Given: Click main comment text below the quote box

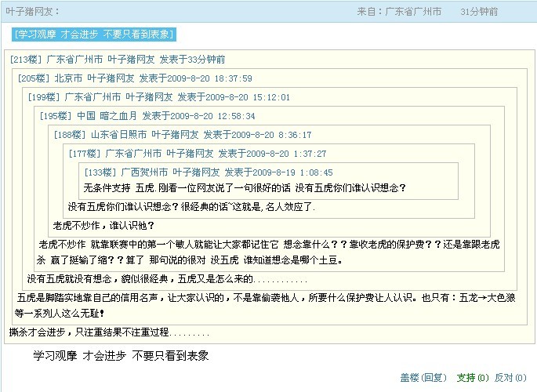Looking at the screenshot, I should point(121,356).
